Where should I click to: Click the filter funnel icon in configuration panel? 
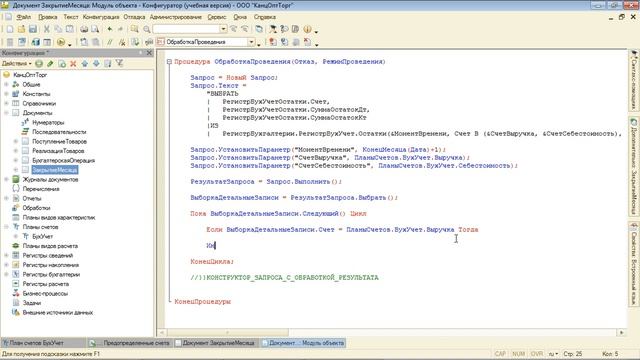point(119,64)
